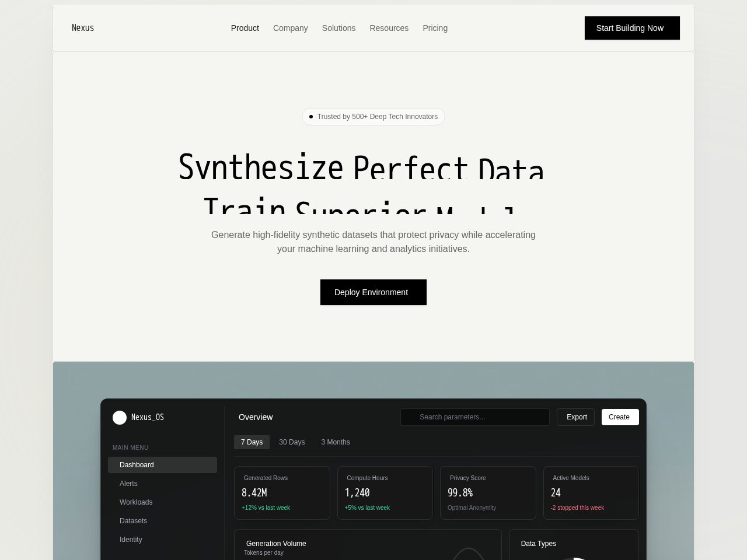The width and height of the screenshot is (747, 560).
Task: Go to the Company navigation link
Action: tap(290, 28)
